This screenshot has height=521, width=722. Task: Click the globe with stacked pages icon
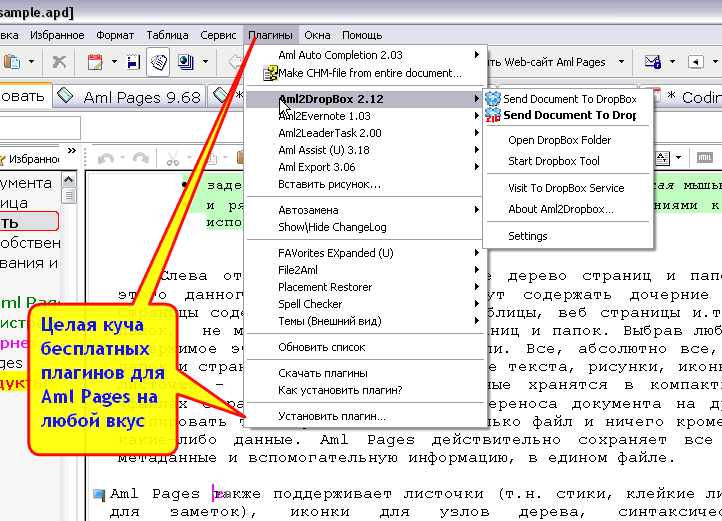pos(186,61)
